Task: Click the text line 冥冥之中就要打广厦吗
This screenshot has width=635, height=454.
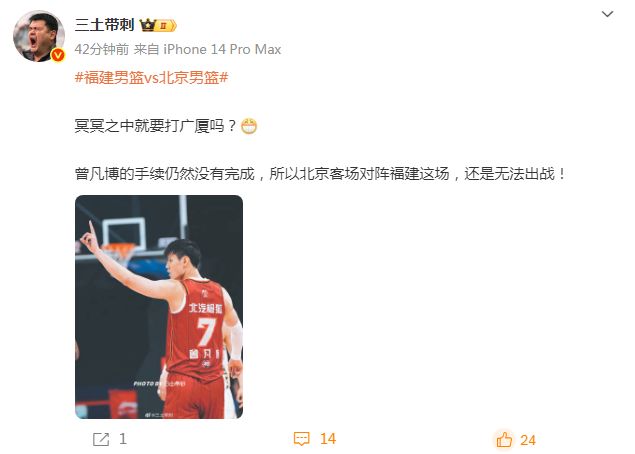Action: point(155,126)
